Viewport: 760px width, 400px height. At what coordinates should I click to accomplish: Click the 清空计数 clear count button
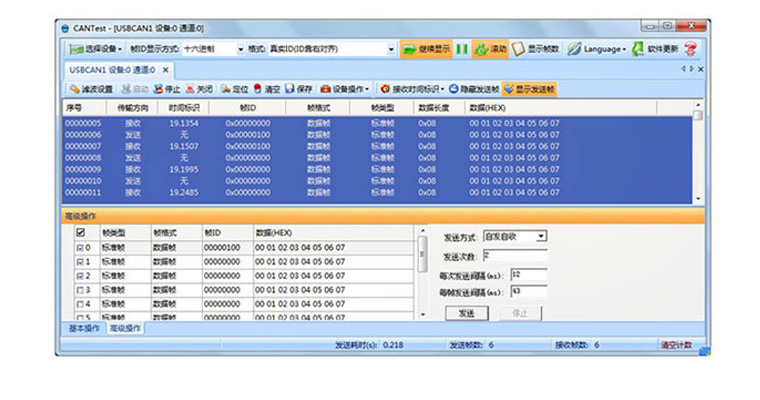point(676,344)
